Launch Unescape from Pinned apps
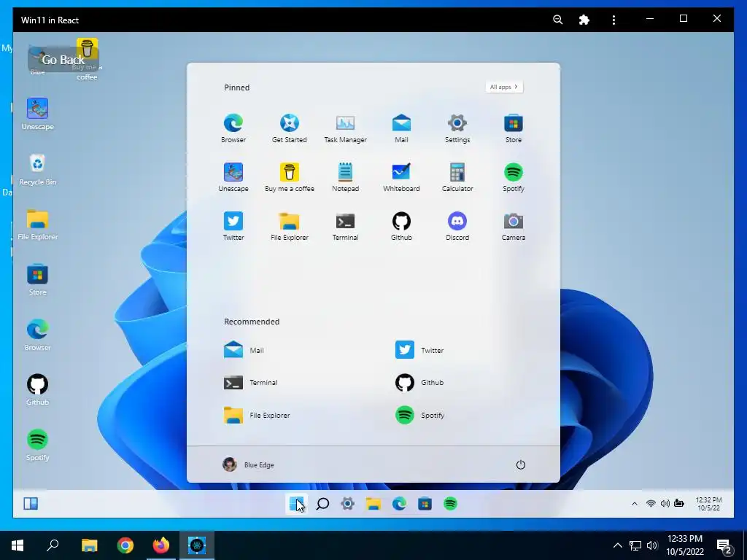Viewport: 747px width, 560px height. (233, 176)
